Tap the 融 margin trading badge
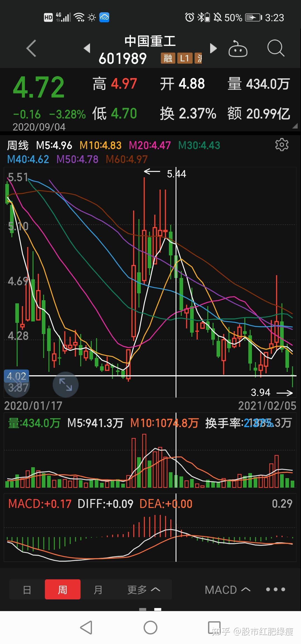The height and width of the screenshot is (644, 301). (x=168, y=58)
